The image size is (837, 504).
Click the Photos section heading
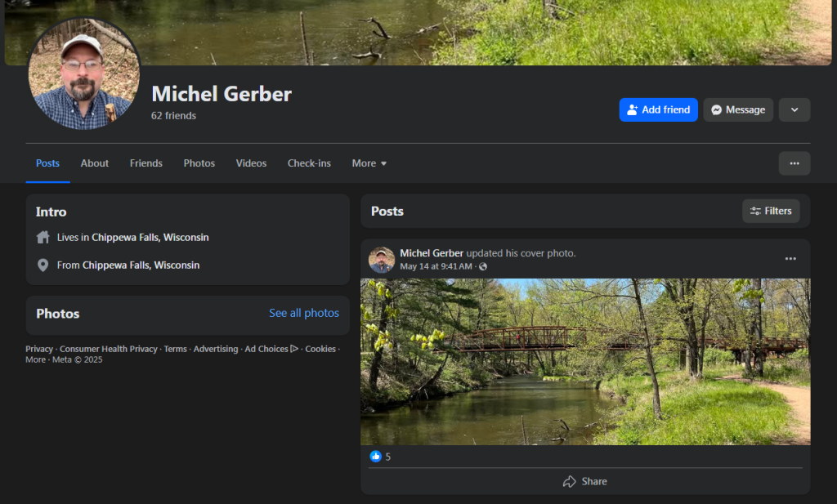click(58, 314)
